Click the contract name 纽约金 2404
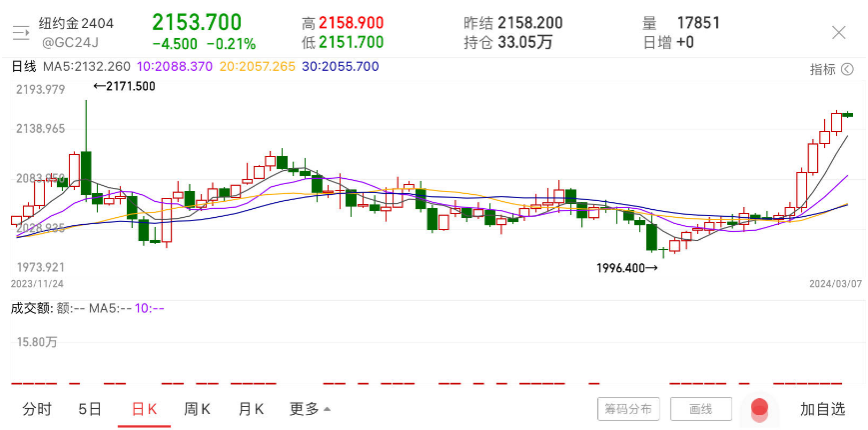 [76, 23]
